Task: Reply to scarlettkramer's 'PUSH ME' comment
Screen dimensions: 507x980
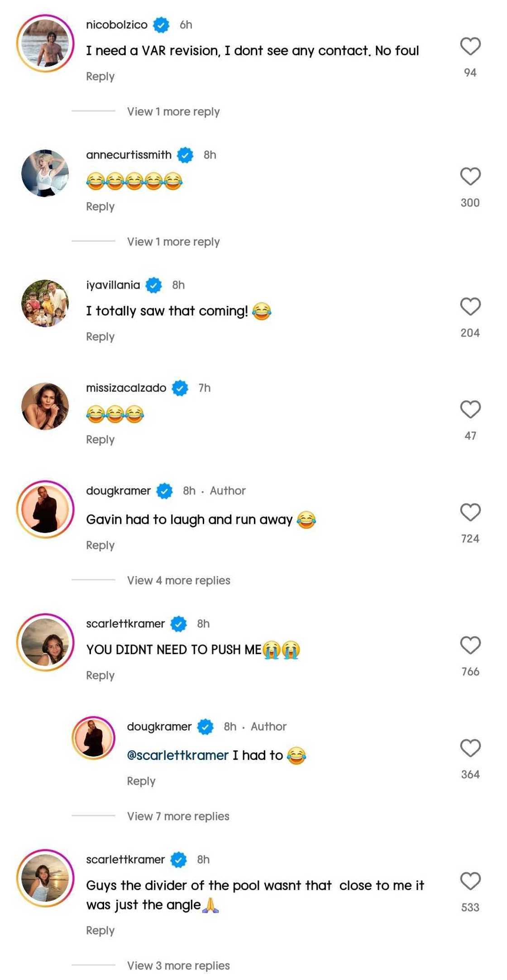Action: point(100,676)
